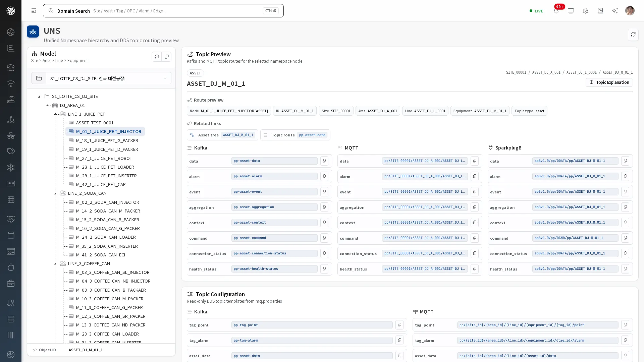
Task: Copy MQTT connection_status topic path
Action: coord(475,253)
